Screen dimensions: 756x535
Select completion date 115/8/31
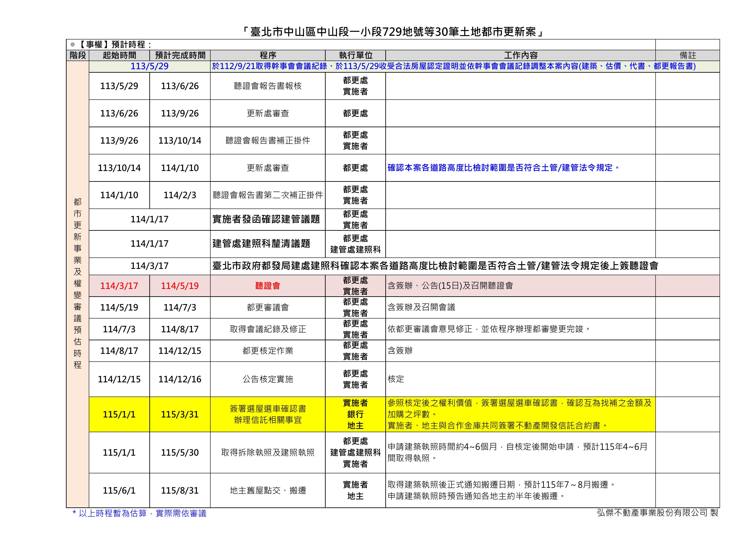click(x=180, y=491)
